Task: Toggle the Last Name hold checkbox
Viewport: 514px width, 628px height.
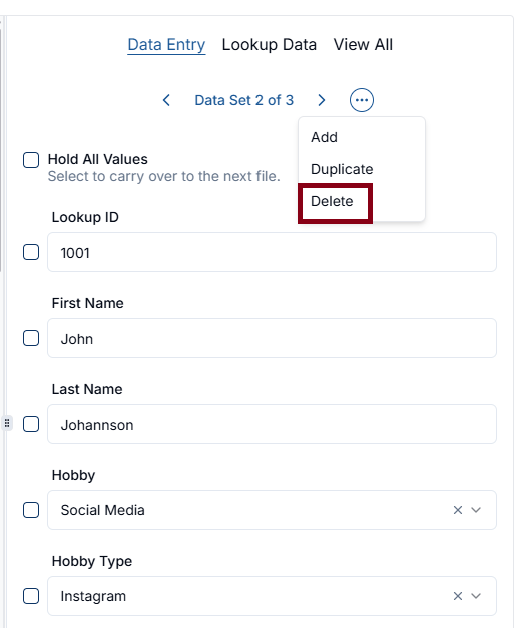Action: [31, 424]
